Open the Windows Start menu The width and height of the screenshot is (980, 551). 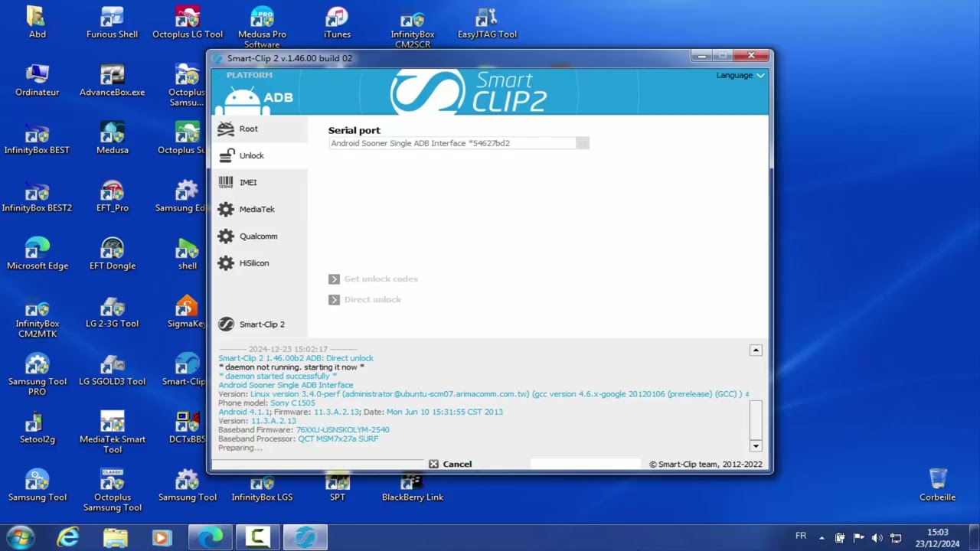point(20,537)
